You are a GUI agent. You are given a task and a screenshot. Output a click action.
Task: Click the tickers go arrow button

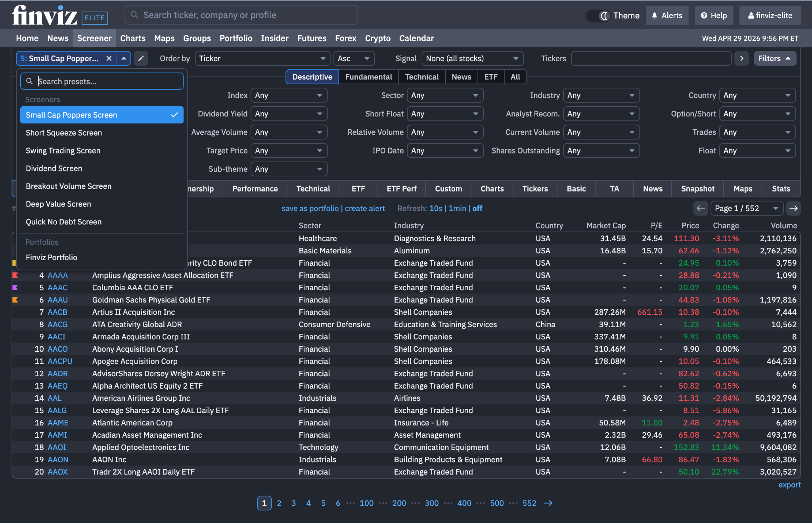[741, 58]
